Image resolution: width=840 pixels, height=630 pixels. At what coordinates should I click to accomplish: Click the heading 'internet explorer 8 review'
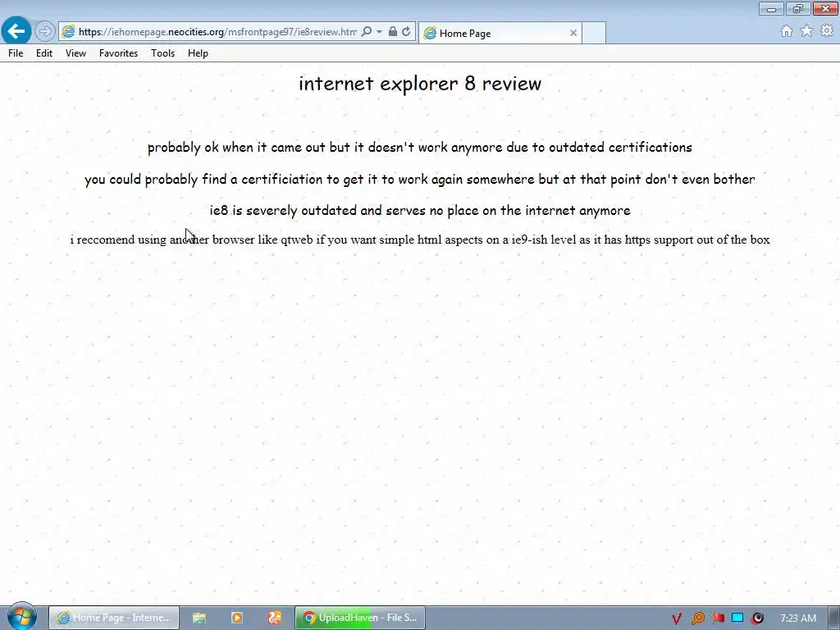420,84
